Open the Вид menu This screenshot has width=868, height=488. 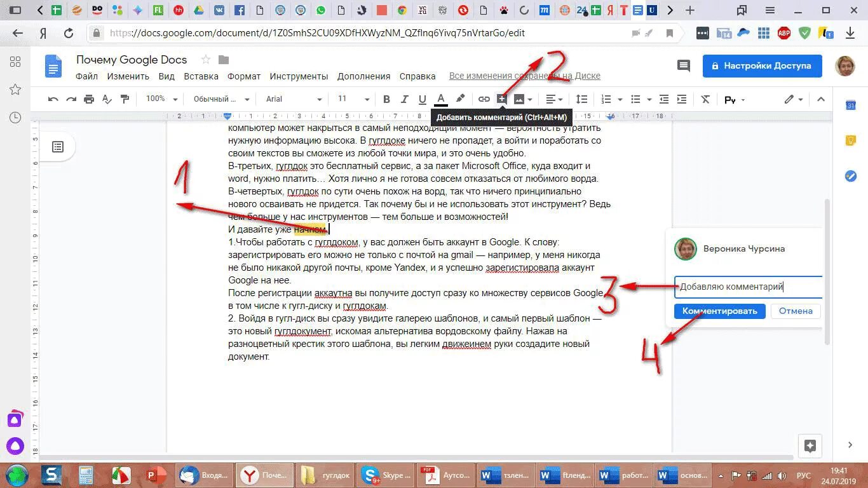point(166,76)
